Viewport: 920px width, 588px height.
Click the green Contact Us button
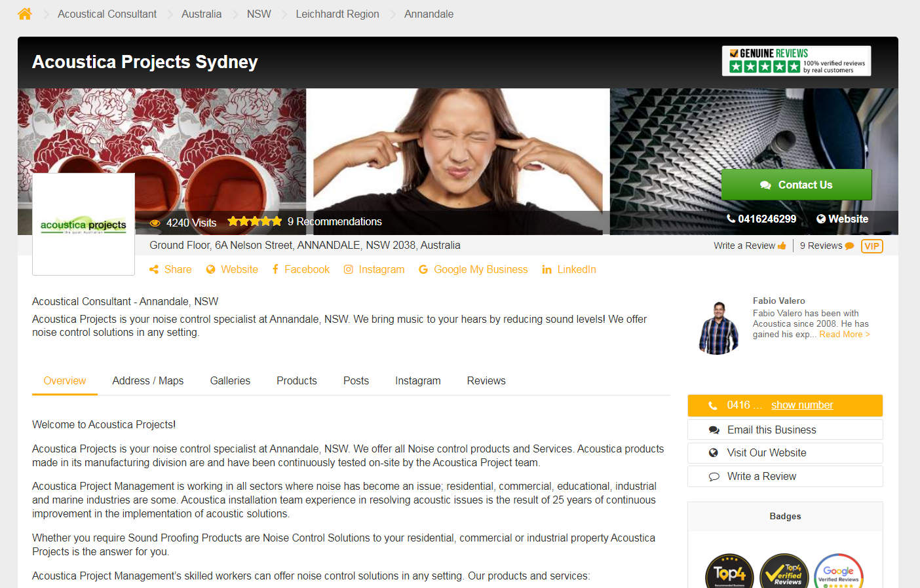click(x=796, y=185)
